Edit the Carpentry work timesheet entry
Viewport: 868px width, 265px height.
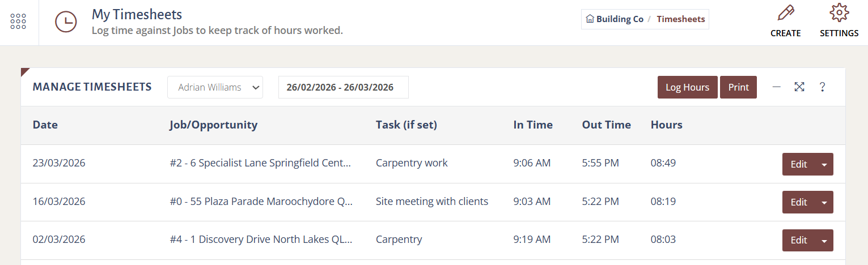pos(798,164)
